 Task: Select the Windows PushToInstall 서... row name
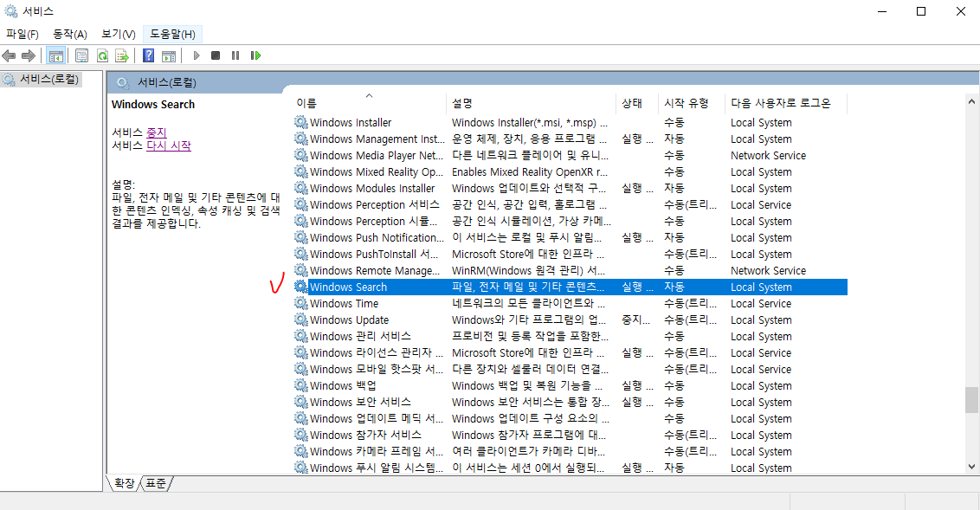374,254
